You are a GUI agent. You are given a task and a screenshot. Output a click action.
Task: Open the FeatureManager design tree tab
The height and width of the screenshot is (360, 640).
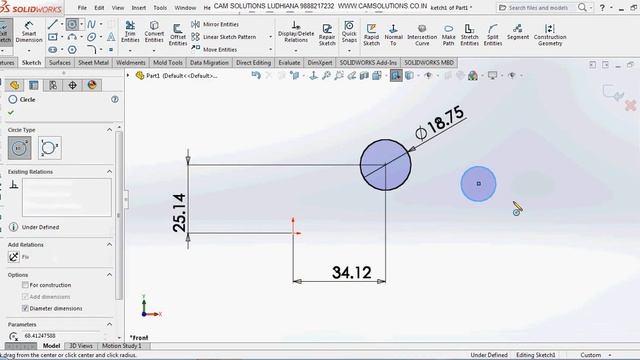[14, 85]
